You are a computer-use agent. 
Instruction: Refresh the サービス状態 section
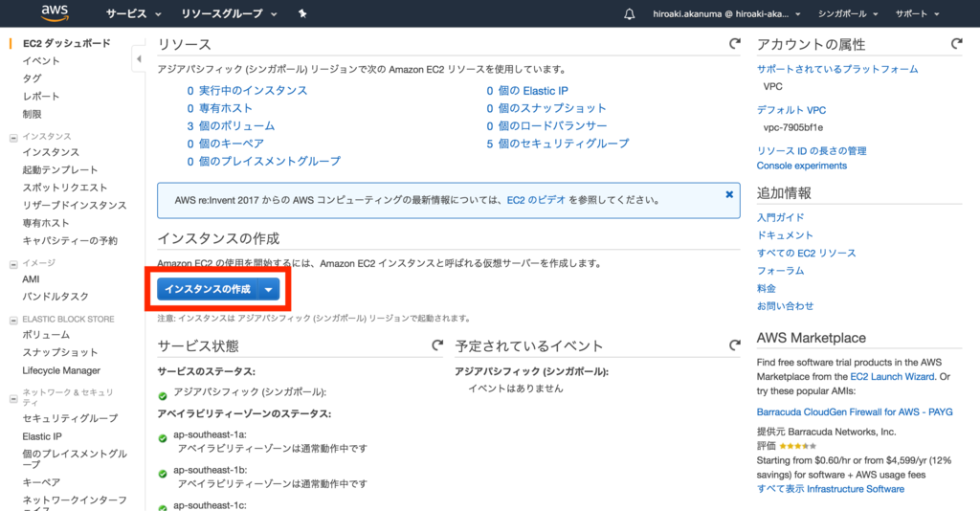point(437,344)
